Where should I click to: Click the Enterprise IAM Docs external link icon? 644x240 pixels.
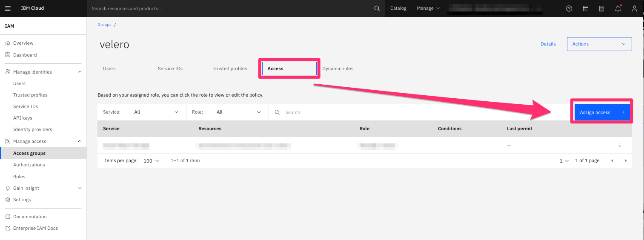8,228
